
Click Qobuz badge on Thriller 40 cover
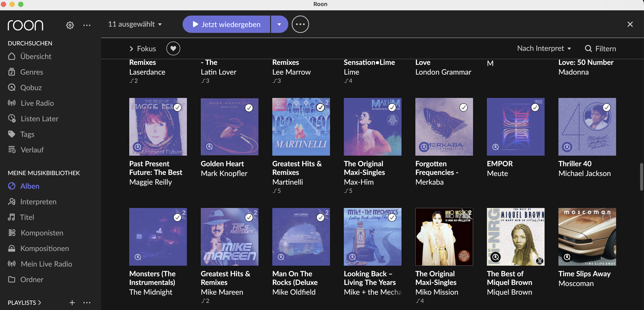(x=567, y=147)
